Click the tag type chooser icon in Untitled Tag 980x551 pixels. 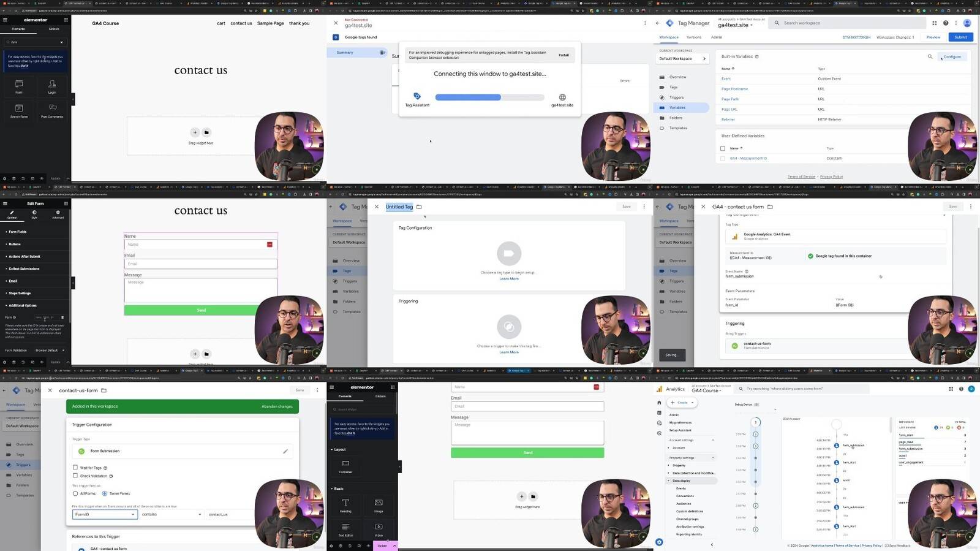point(508,253)
